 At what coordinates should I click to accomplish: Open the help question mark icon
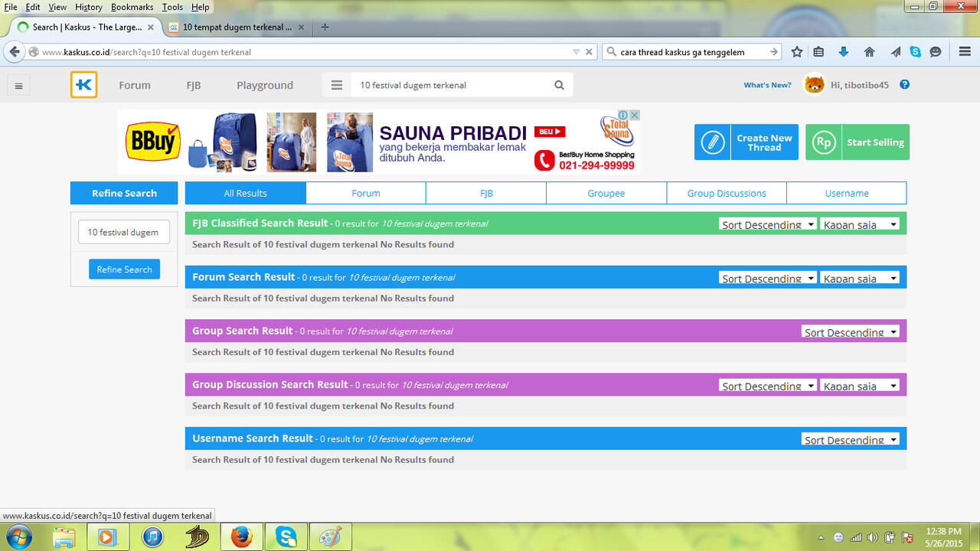click(x=904, y=85)
